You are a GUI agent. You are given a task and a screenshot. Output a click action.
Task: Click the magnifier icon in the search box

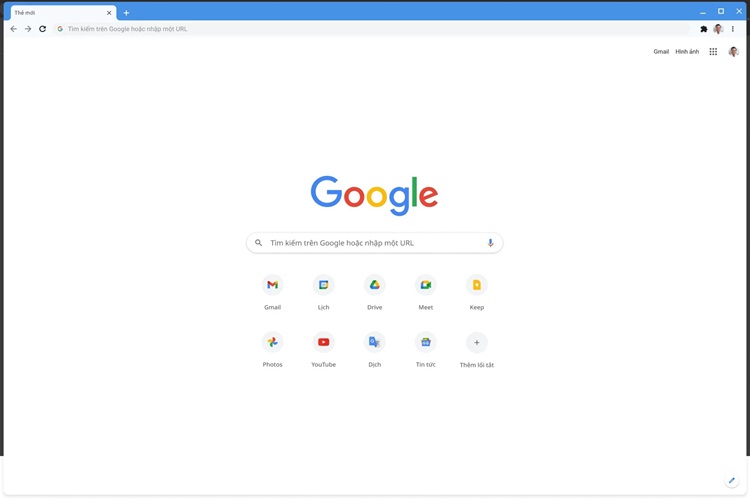pos(258,243)
